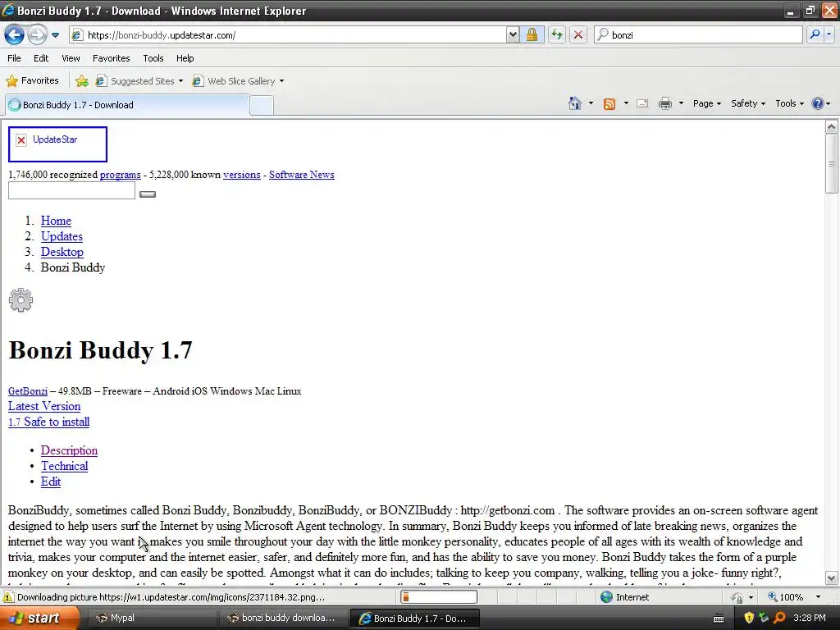Image resolution: width=840 pixels, height=630 pixels.
Task: Click the small search submit button
Action: coord(148,194)
